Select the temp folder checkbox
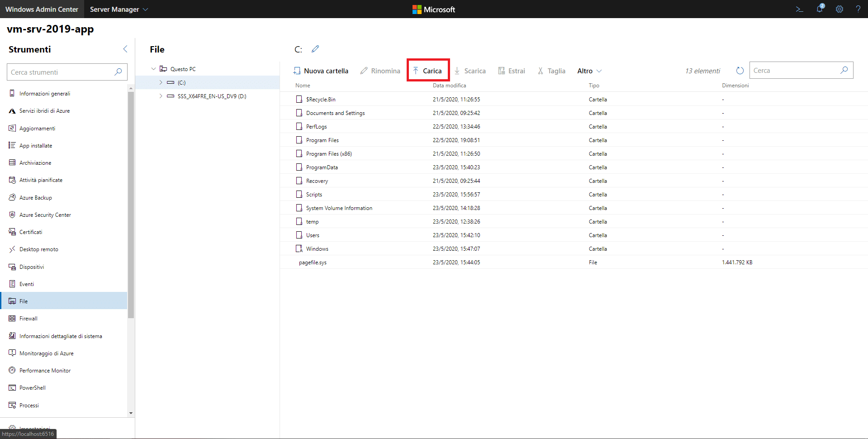The image size is (868, 439). [x=299, y=221]
